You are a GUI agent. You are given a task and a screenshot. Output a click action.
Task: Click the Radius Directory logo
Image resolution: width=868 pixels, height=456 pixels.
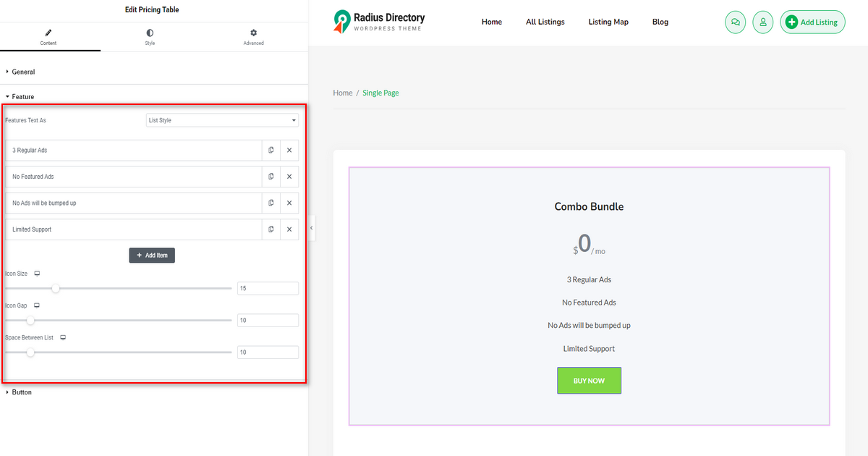pyautogui.click(x=379, y=22)
